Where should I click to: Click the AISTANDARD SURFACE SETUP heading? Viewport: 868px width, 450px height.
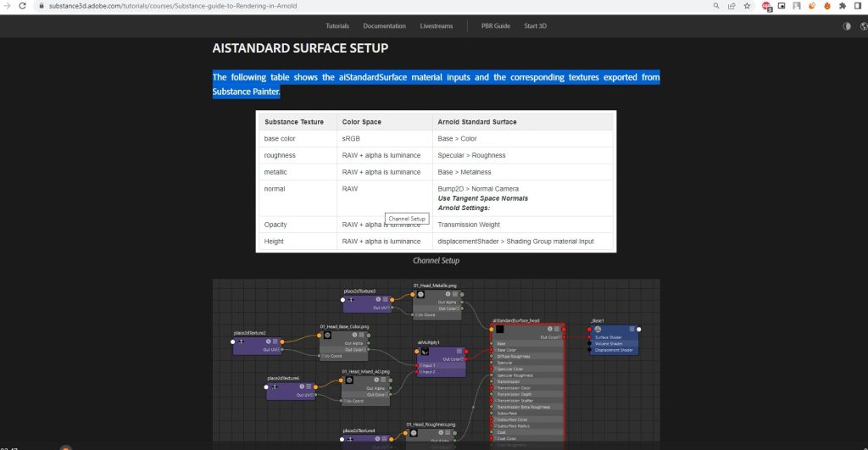300,48
